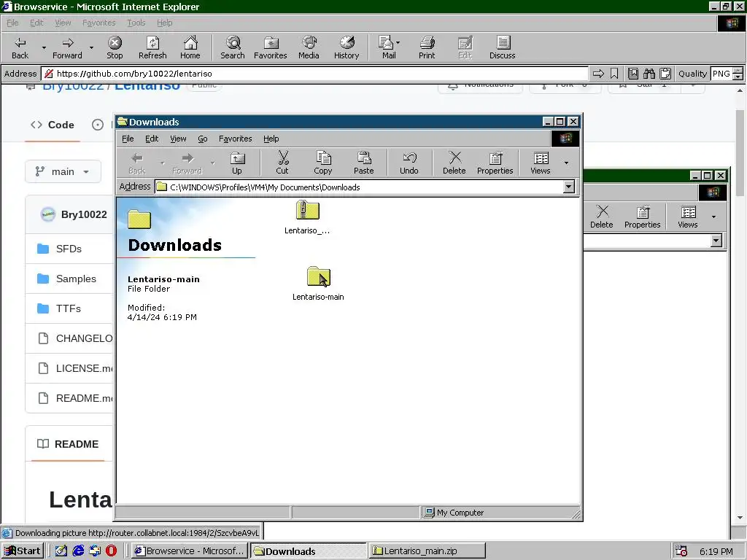Open the Media pane in IE
The width and height of the screenshot is (747, 560).
click(x=309, y=47)
